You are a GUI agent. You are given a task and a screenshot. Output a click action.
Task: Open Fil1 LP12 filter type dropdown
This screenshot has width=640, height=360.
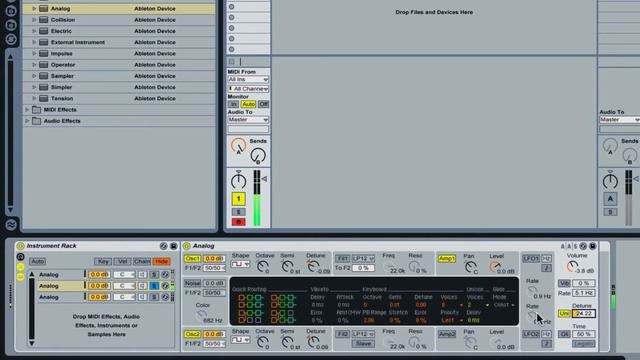[363, 259]
